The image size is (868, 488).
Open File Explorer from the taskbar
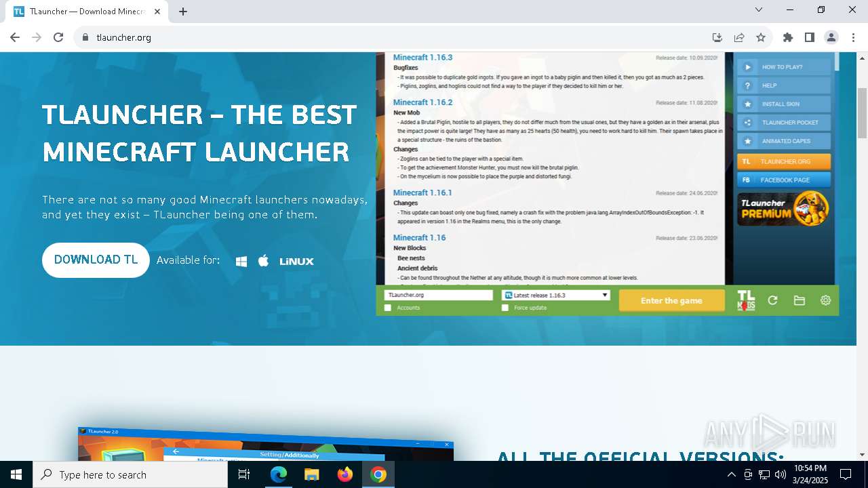[312, 474]
